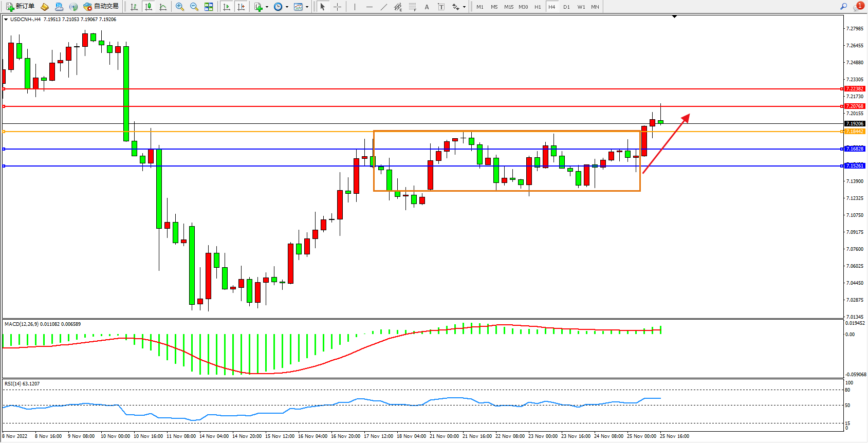868x443 pixels.
Task: Expand the periodicity clock dropdown
Action: pos(287,7)
